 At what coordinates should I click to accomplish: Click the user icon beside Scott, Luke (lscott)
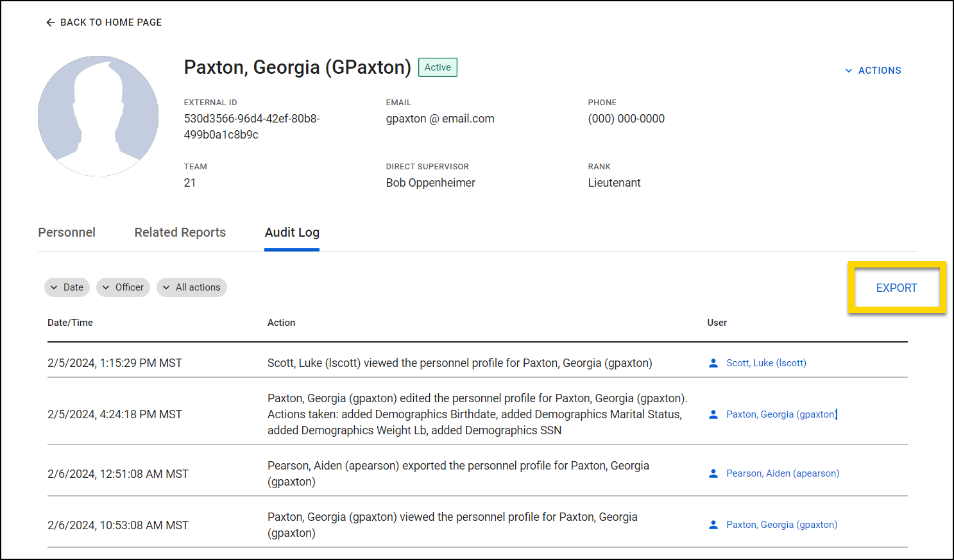tap(713, 362)
